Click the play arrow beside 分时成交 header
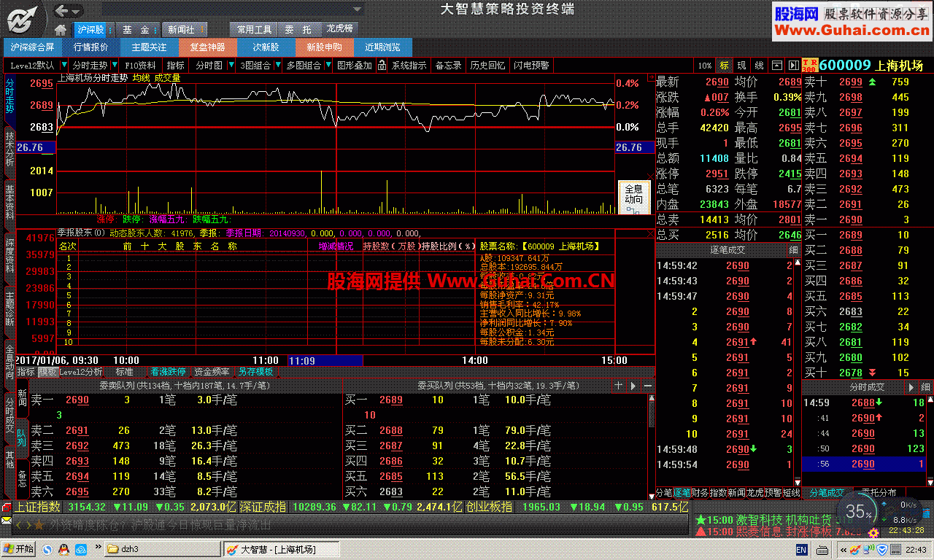Image resolution: width=934 pixels, height=560 pixels. pyautogui.click(x=911, y=386)
